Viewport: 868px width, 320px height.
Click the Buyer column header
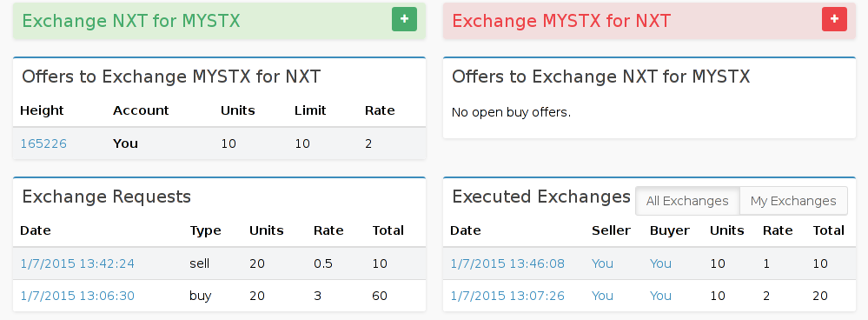670,230
